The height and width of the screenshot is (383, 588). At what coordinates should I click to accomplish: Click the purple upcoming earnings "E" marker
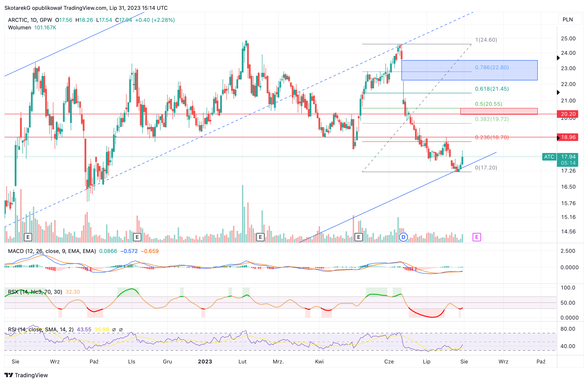click(477, 237)
